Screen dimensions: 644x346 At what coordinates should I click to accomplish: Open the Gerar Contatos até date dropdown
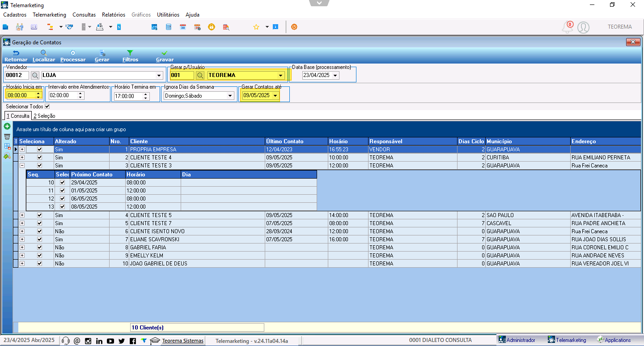[275, 95]
